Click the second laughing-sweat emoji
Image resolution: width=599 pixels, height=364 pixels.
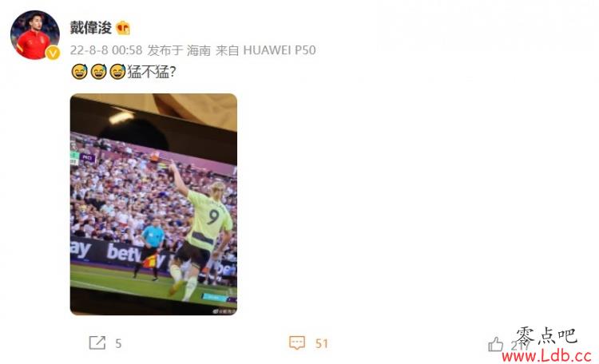coord(98,71)
